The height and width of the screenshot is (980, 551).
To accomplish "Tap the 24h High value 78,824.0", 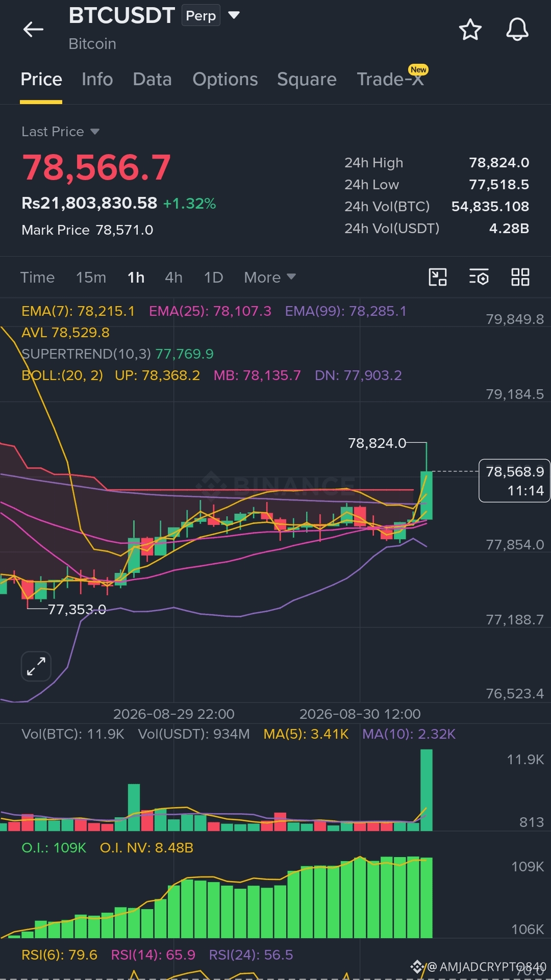I will [499, 162].
